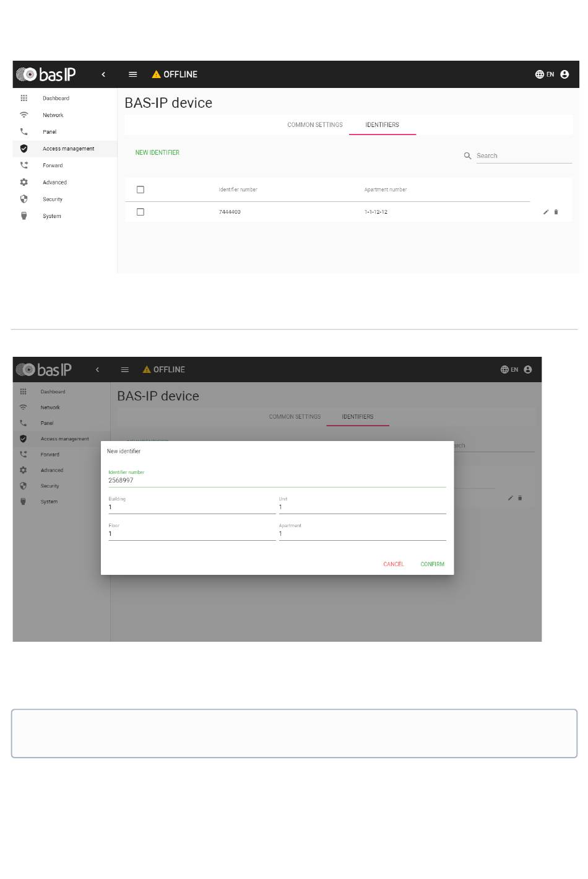Viewport: 588px width, 879px height.
Task: Click bas IP logo above the undimmed sidebar
Action: pyautogui.click(x=46, y=74)
